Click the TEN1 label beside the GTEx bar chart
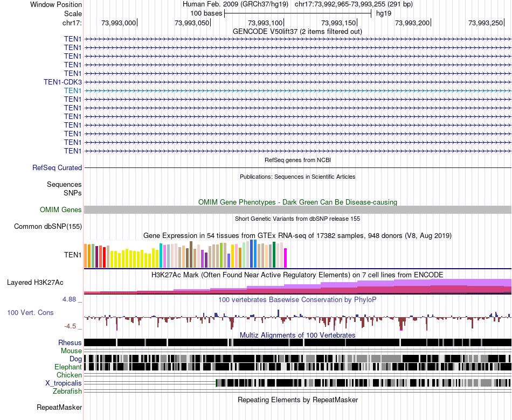This screenshot has height=420, width=512. point(73,255)
